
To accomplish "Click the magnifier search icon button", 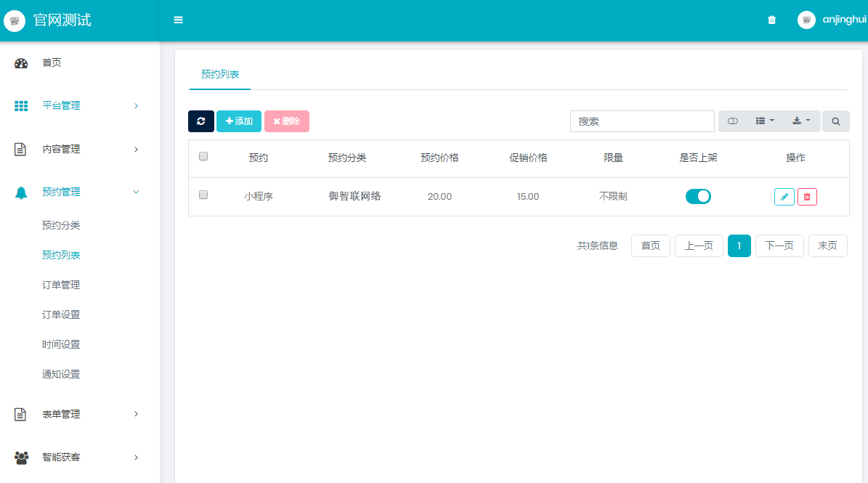I will coord(835,121).
